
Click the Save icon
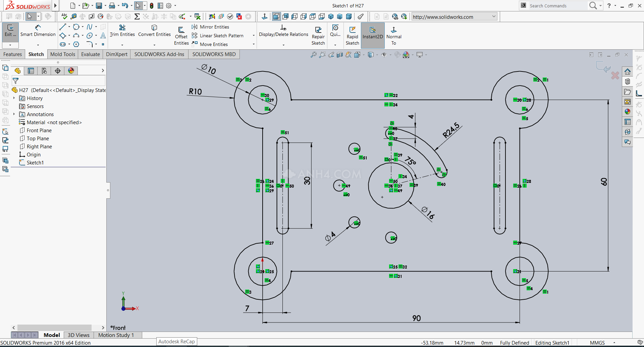[x=99, y=6]
